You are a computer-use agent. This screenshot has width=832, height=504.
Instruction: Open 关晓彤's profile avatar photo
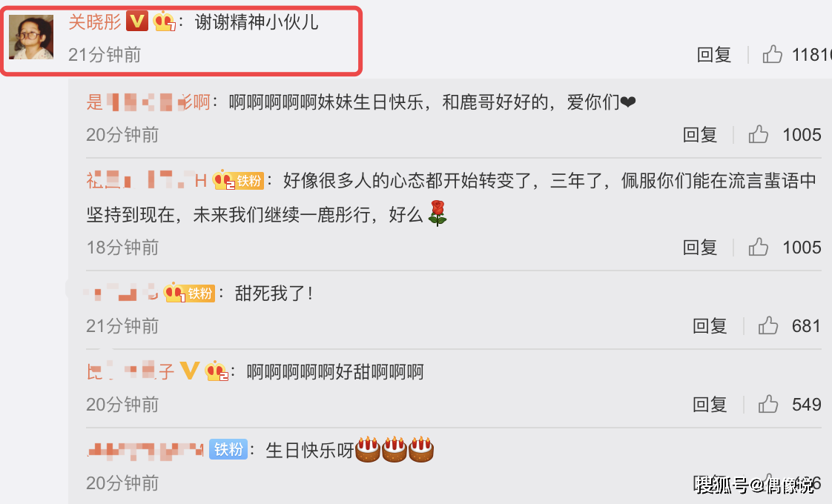click(31, 37)
